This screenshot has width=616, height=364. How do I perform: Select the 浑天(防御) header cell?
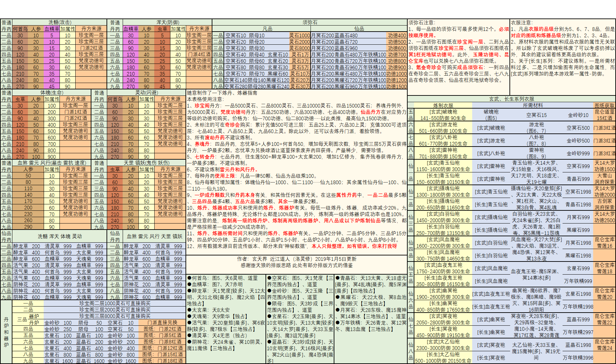point(168,22)
